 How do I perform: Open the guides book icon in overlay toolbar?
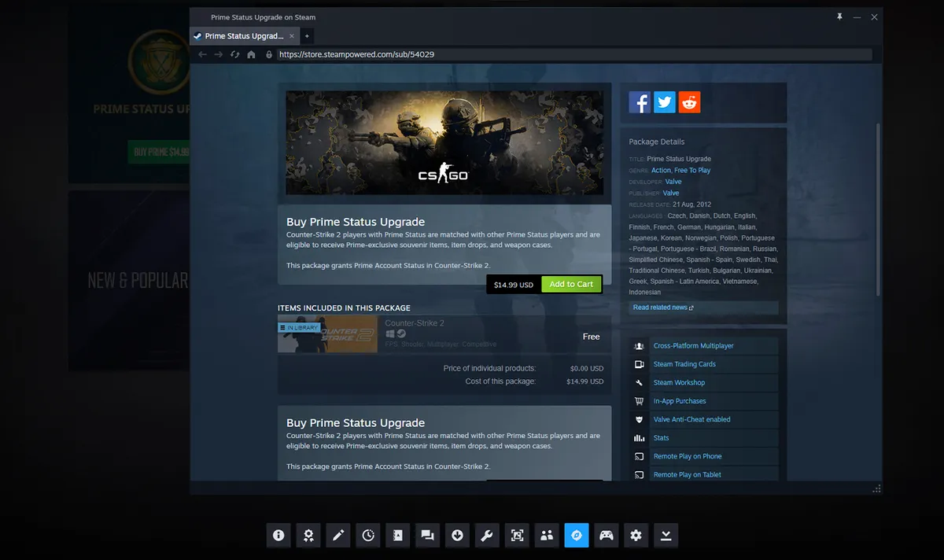pyautogui.click(x=398, y=536)
